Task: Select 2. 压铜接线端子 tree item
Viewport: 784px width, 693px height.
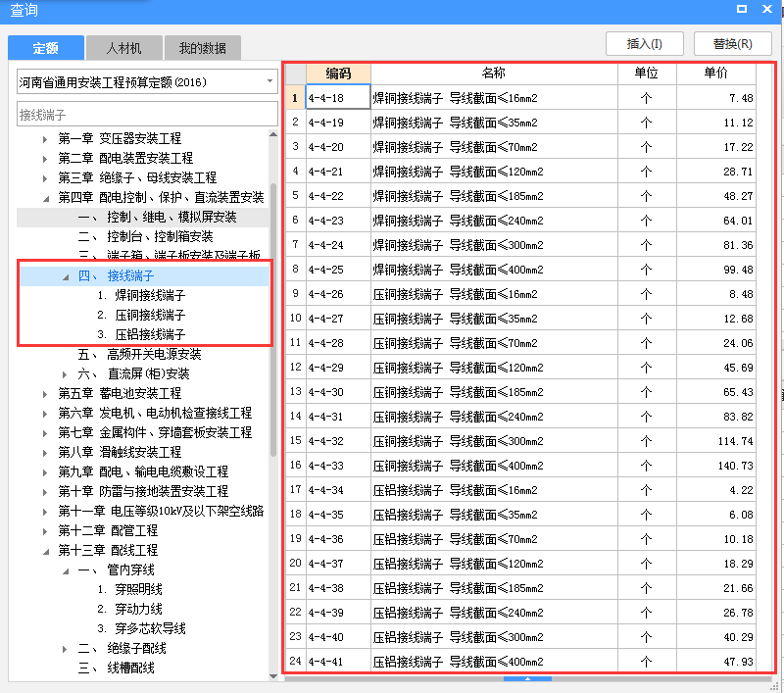Action: click(141, 315)
